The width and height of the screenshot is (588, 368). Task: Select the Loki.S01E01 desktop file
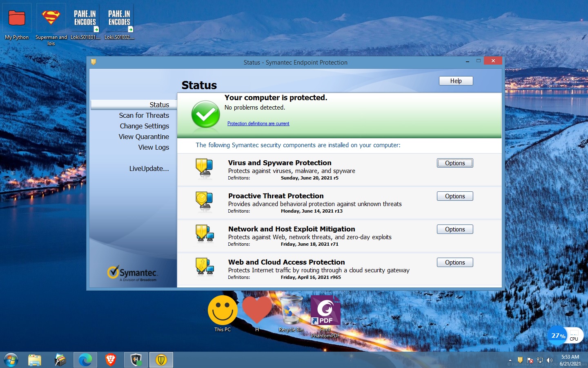(x=85, y=22)
